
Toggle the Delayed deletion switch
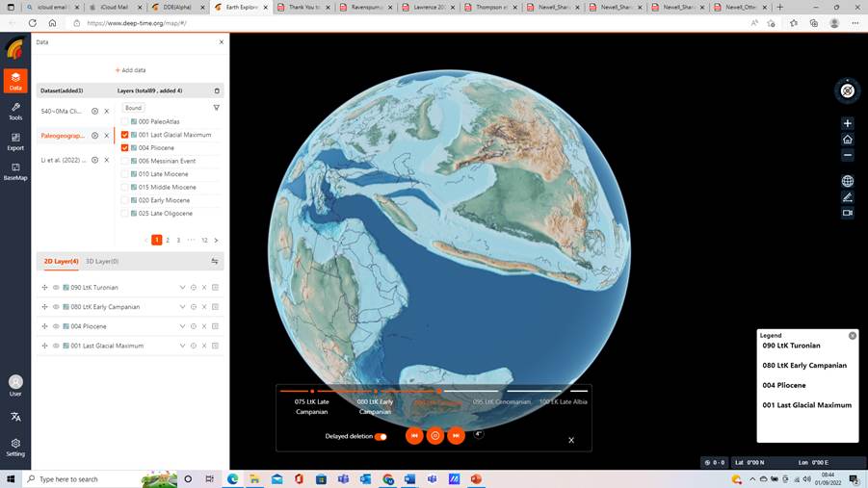pos(381,437)
